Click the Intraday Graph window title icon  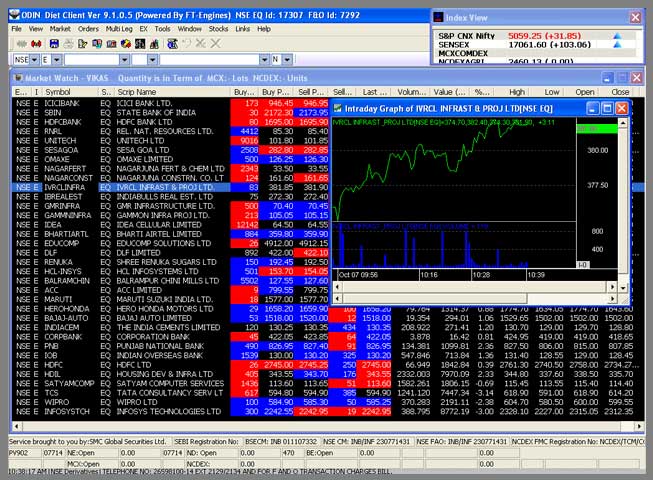(338, 109)
